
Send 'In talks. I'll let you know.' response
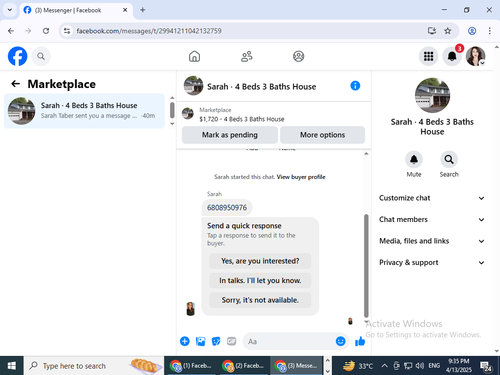pyautogui.click(x=260, y=280)
